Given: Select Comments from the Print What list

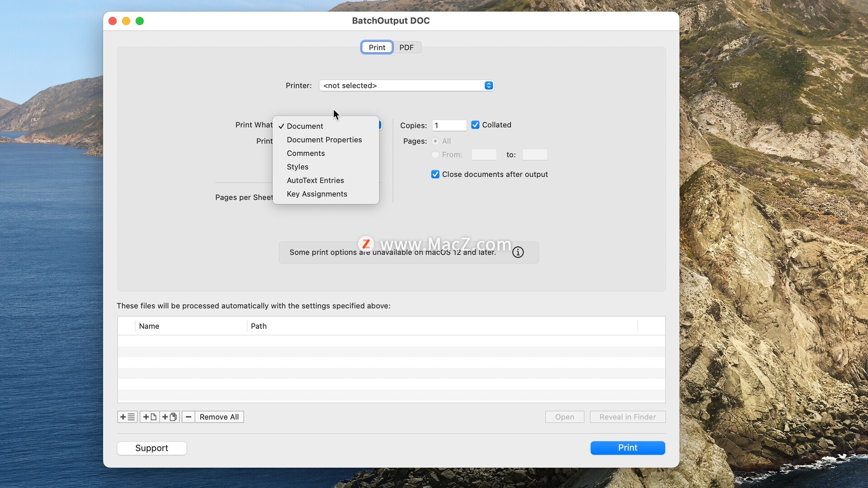Looking at the screenshot, I should pyautogui.click(x=326, y=153).
